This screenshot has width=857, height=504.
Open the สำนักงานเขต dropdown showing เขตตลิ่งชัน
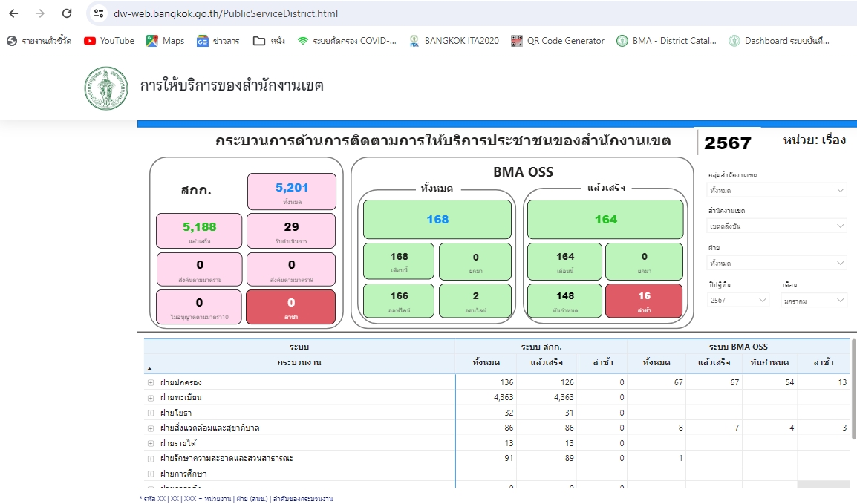coord(776,226)
